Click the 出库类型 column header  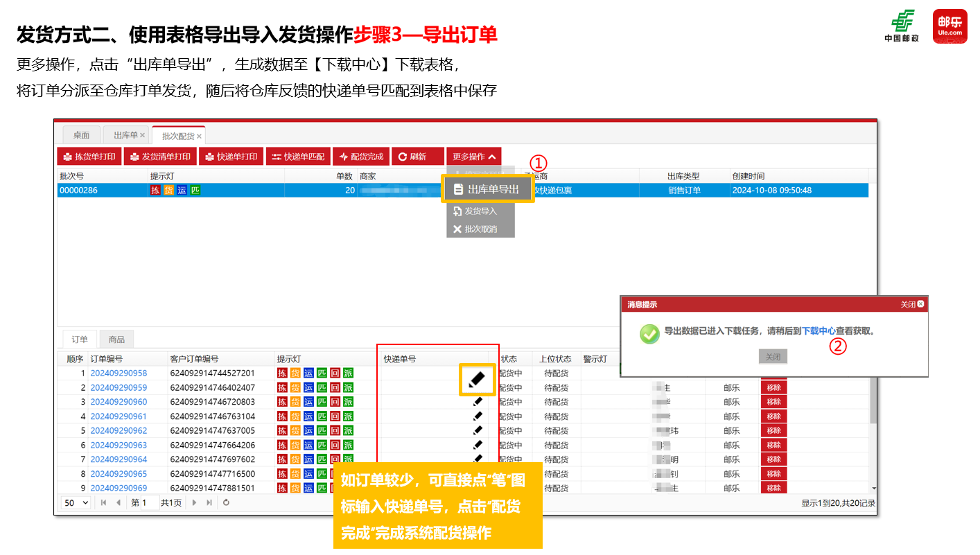point(683,177)
